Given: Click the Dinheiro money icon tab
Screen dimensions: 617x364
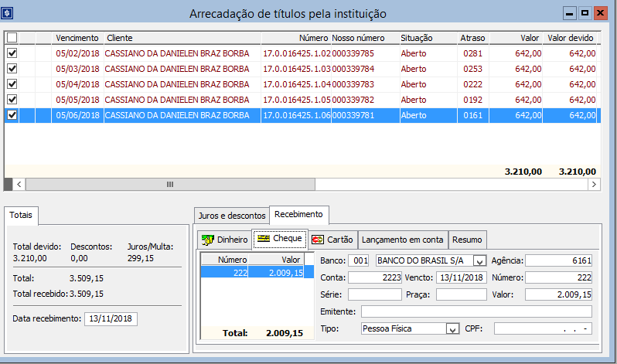Looking at the screenshot, I should click(x=206, y=240).
